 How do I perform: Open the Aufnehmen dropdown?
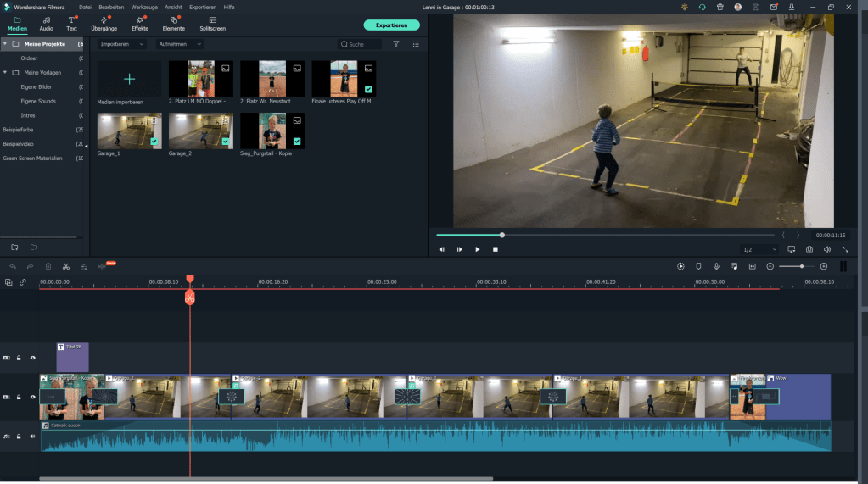point(180,44)
